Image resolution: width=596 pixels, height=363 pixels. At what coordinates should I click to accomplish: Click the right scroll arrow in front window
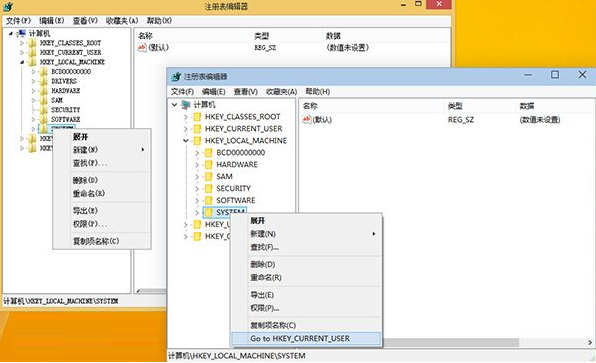click(590, 342)
